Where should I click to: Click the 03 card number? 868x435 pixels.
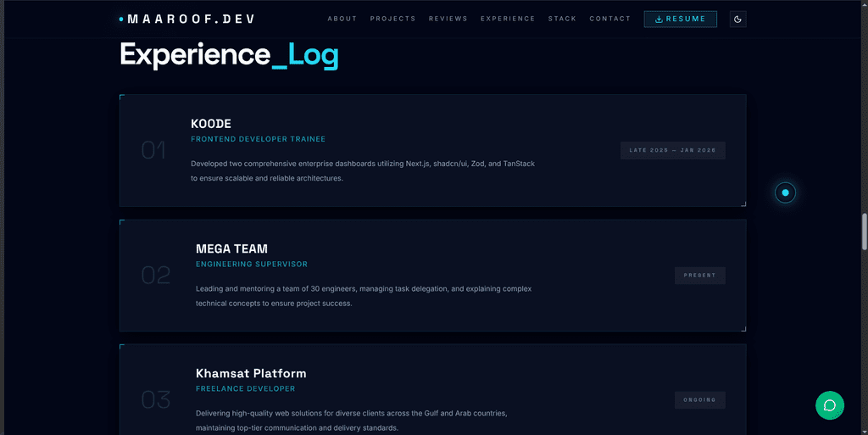pyautogui.click(x=156, y=399)
